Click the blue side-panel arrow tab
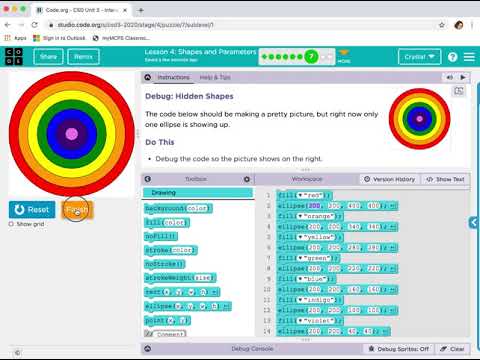480x360 pixels. click(x=474, y=222)
